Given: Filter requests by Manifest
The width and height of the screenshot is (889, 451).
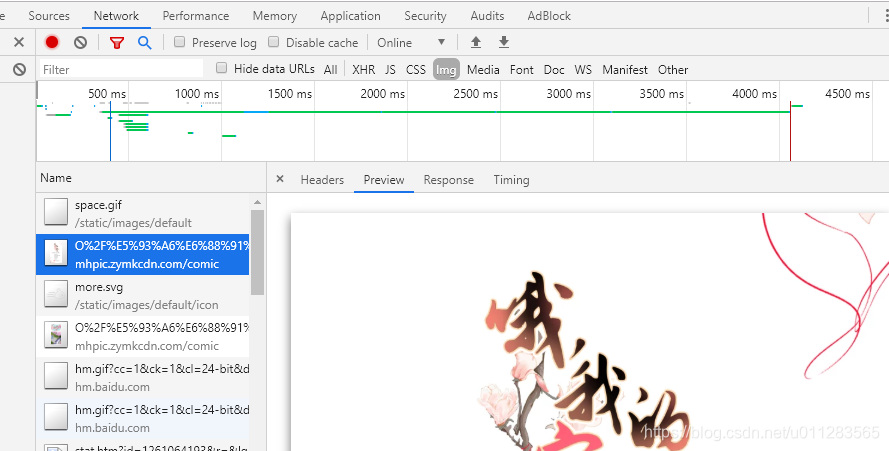Looking at the screenshot, I should click(625, 70).
